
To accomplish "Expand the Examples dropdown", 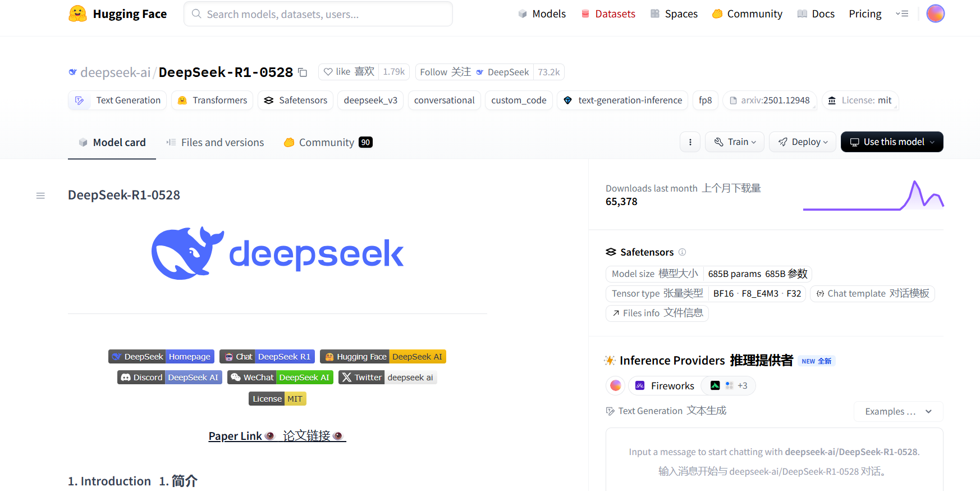I will (x=898, y=411).
